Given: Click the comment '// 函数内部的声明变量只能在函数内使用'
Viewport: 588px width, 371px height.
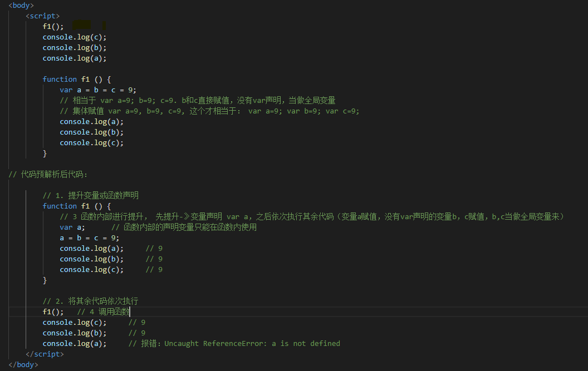Looking at the screenshot, I should coord(184,227).
